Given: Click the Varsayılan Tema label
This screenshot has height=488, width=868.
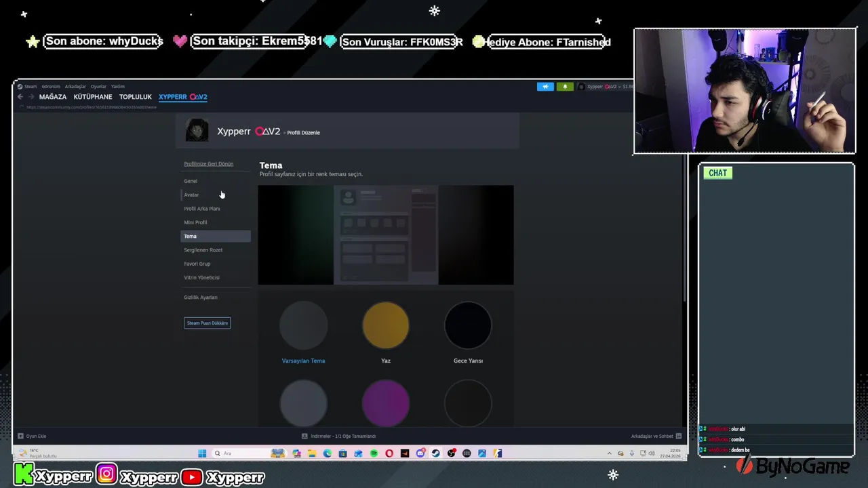Looking at the screenshot, I should 303,361.
